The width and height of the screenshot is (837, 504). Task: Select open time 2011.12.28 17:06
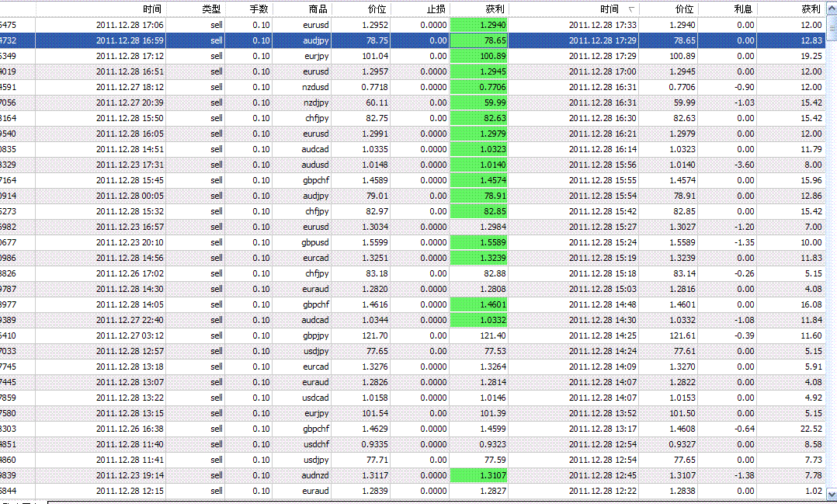(130, 25)
